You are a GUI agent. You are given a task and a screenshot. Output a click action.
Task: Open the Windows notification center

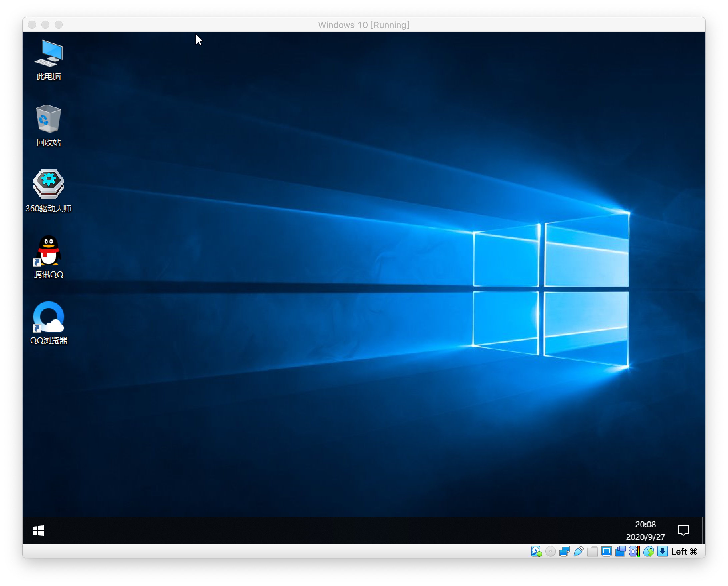pyautogui.click(x=683, y=531)
